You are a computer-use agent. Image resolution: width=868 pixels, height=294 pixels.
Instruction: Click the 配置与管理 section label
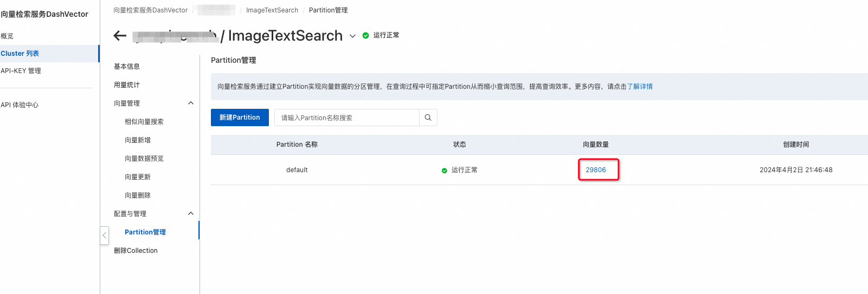tap(130, 213)
